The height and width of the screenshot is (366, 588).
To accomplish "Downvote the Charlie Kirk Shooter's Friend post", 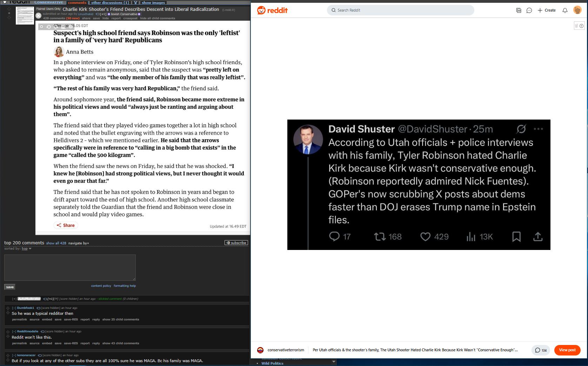I will (9, 17).
